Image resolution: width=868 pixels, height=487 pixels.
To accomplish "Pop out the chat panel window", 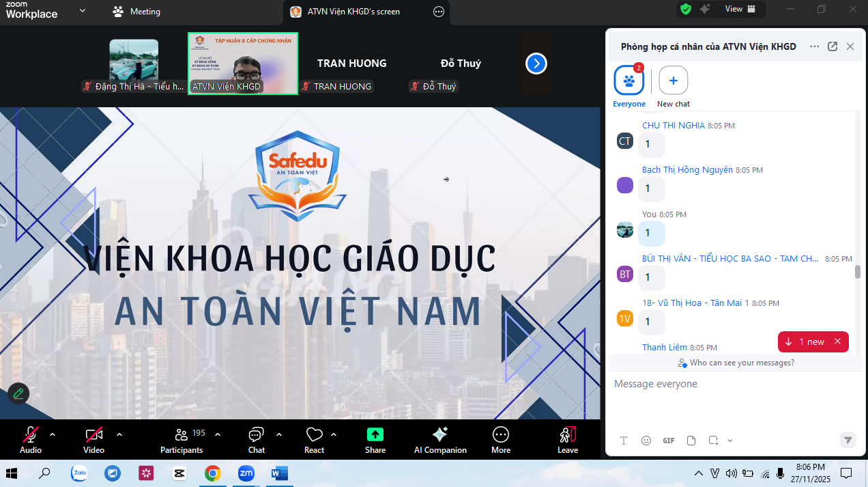I will 833,46.
